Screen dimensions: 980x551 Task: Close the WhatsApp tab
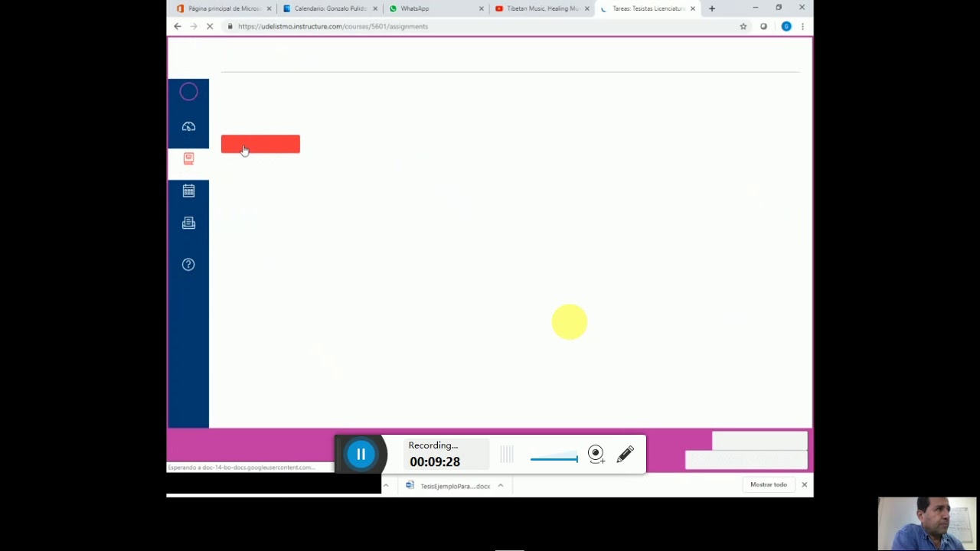pos(482,8)
